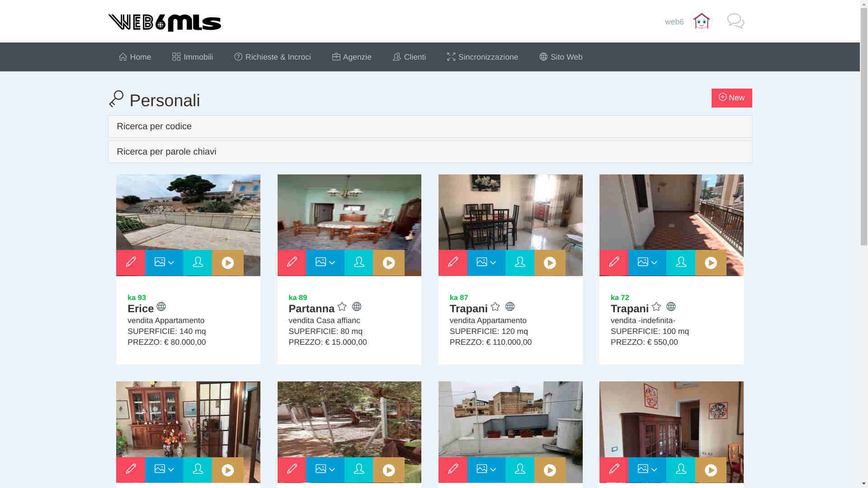Edit second-row first listing with wooden cabinet
Image resolution: width=868 pixels, height=488 pixels.
(x=131, y=469)
